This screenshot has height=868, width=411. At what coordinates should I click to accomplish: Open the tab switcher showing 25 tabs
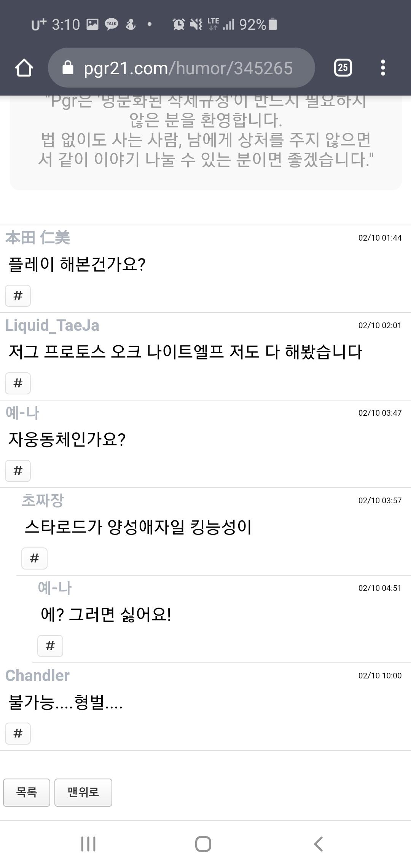pyautogui.click(x=342, y=68)
